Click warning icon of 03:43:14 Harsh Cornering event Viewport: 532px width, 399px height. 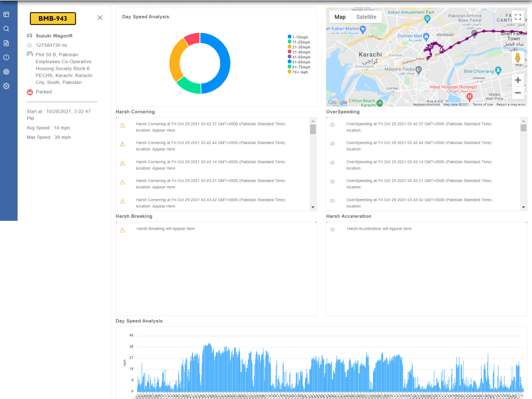click(122, 163)
